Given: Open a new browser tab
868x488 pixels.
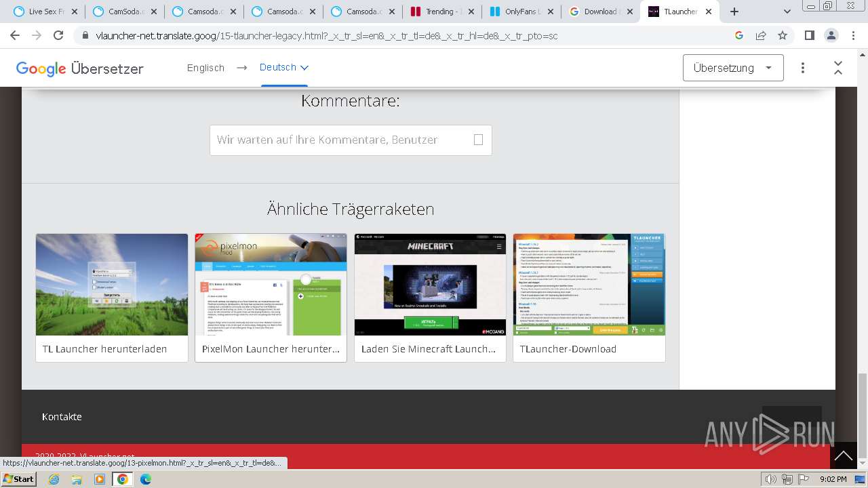Looking at the screenshot, I should (x=734, y=12).
